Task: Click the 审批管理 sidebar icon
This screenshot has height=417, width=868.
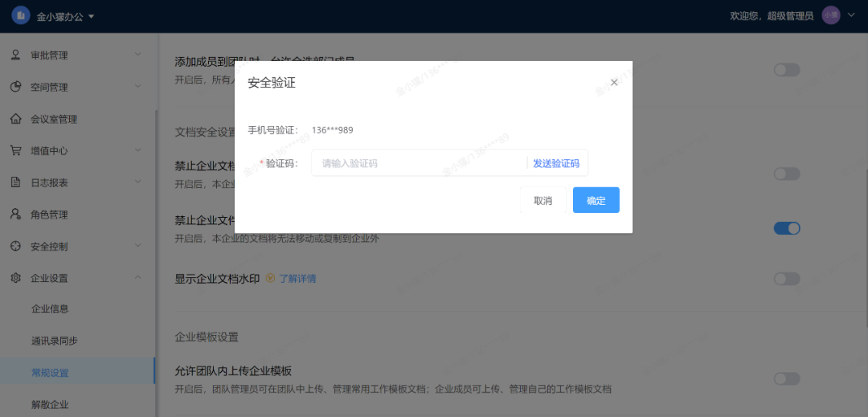Action: 15,55
